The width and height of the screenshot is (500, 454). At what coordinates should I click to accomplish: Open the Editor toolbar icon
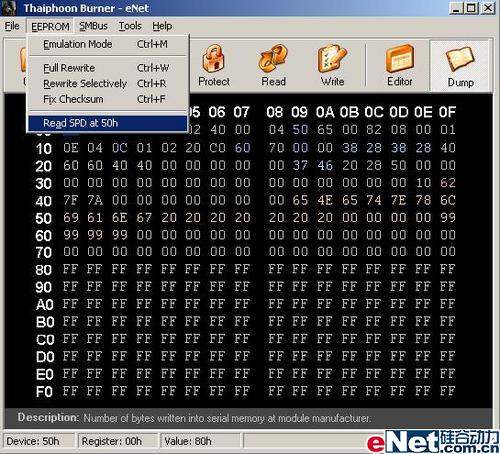(399, 59)
